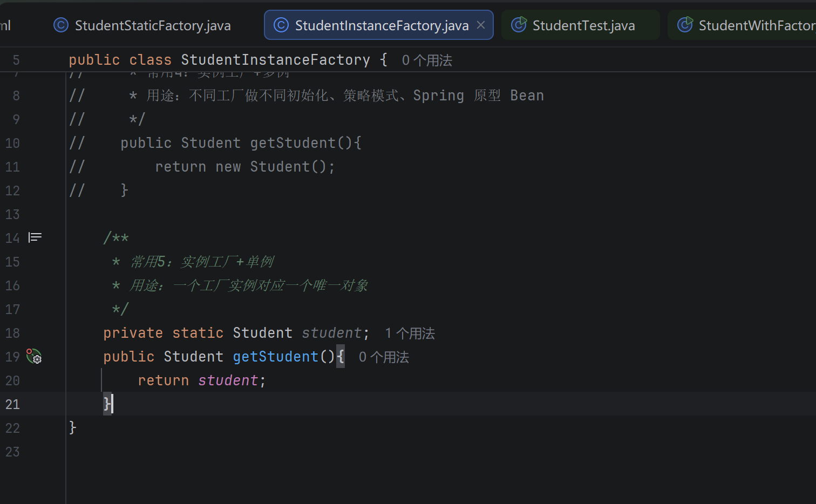Click the "*/" comment terminator on line 17
Image resolution: width=816 pixels, height=504 pixels.
(120, 309)
